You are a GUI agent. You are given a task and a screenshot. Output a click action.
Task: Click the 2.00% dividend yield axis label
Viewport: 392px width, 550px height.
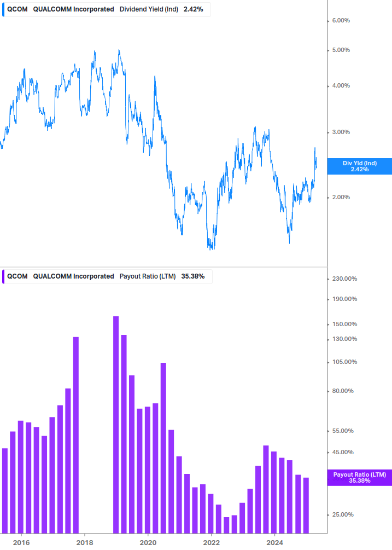(341, 197)
